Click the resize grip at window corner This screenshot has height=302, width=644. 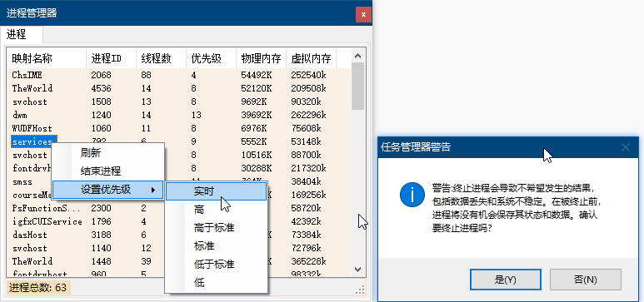(x=360, y=290)
